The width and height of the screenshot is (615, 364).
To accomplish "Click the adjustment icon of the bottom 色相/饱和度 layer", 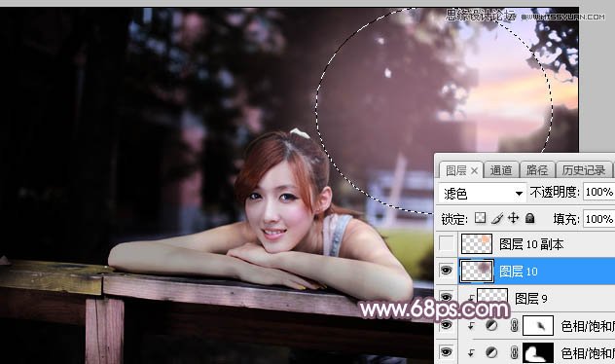I will click(491, 352).
